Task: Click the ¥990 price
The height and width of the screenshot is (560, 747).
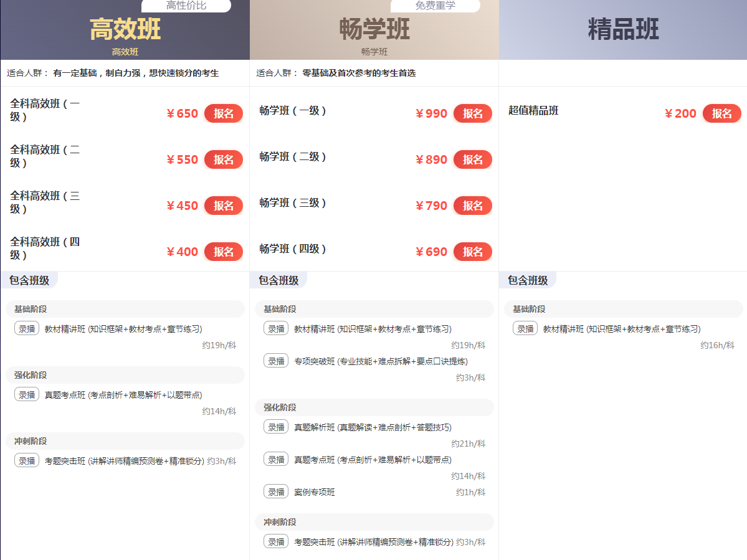Action: point(431,113)
